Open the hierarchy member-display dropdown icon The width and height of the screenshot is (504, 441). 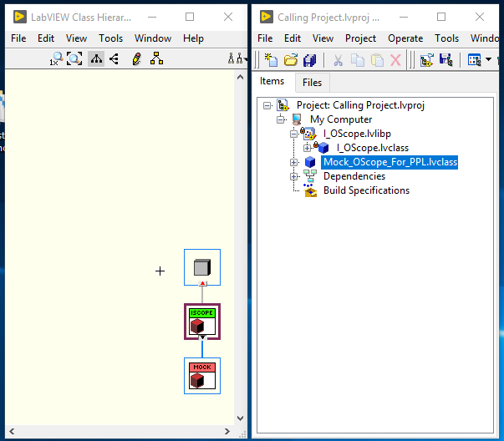click(x=238, y=58)
